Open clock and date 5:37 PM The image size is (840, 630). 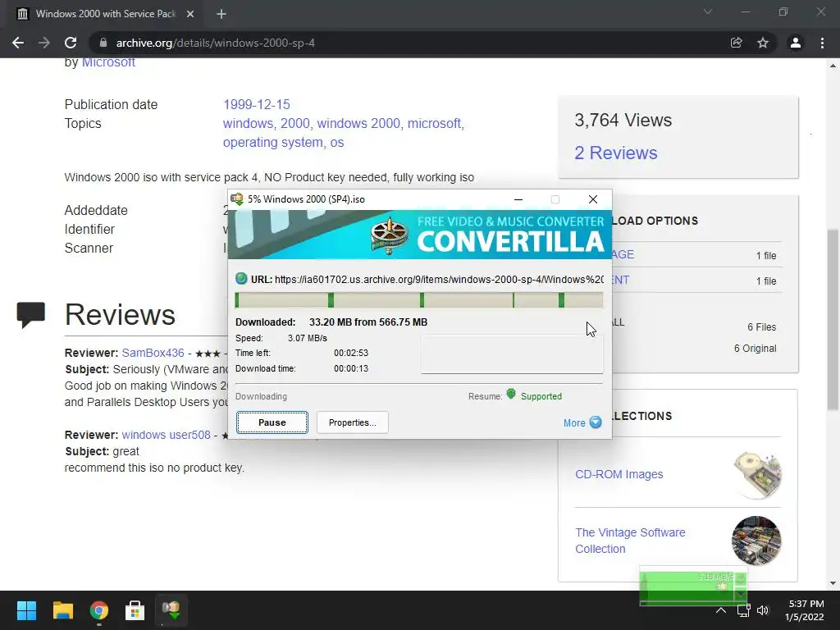tap(805, 610)
